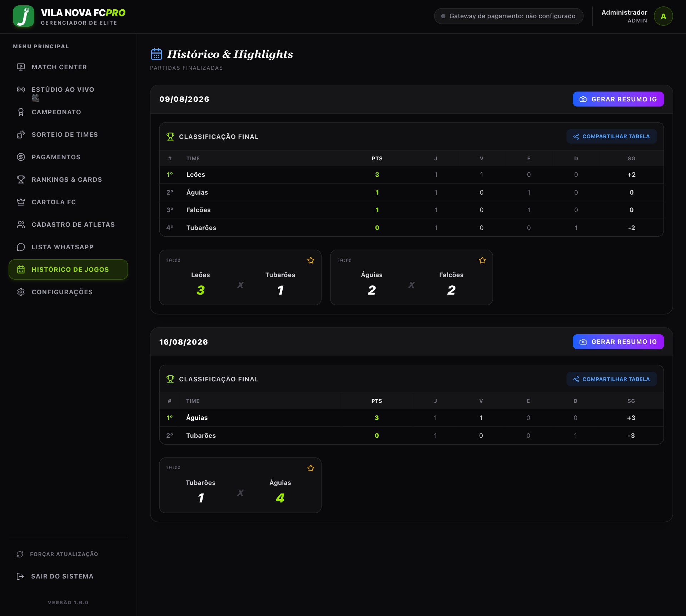686x616 pixels.
Task: Select Histórico de Jogos menu entry
Action: pyautogui.click(x=68, y=270)
